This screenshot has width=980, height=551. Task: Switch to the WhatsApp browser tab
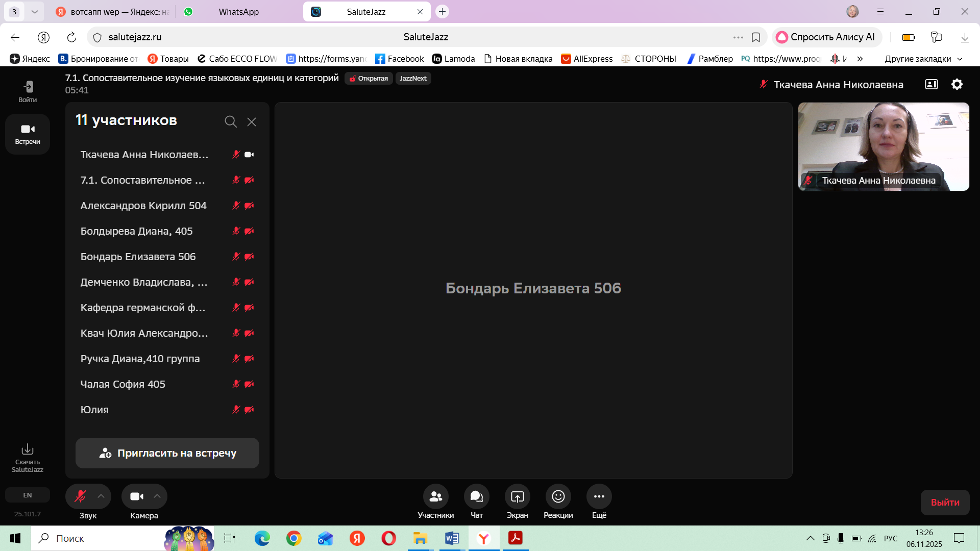[238, 12]
